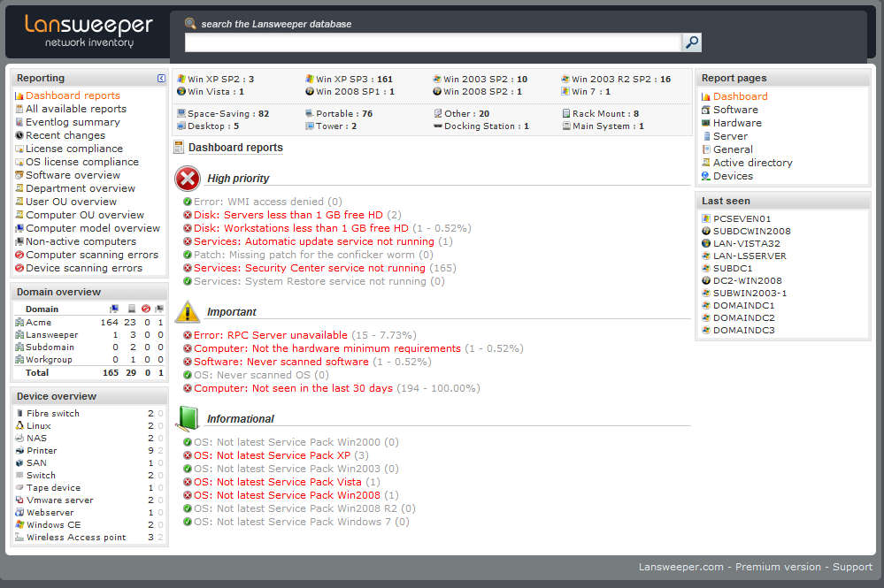The image size is (884, 588).
Task: Click the User OU overview icon
Action: coord(19,202)
